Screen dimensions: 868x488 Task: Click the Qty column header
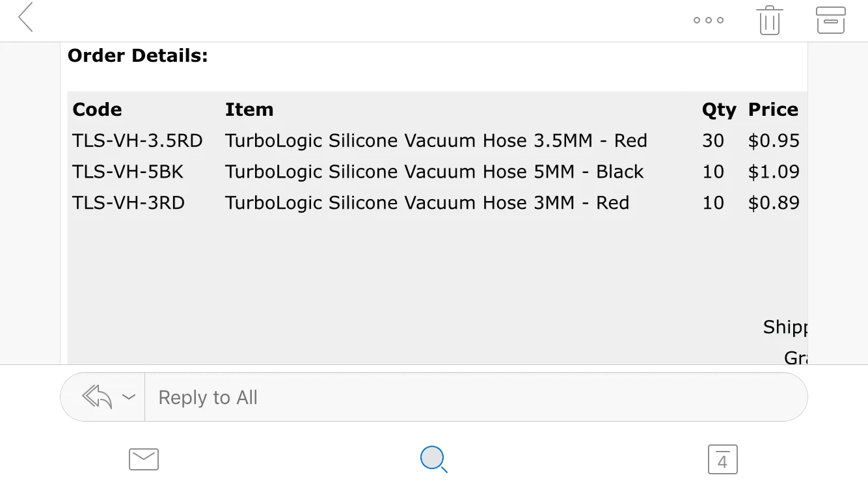pyautogui.click(x=718, y=110)
